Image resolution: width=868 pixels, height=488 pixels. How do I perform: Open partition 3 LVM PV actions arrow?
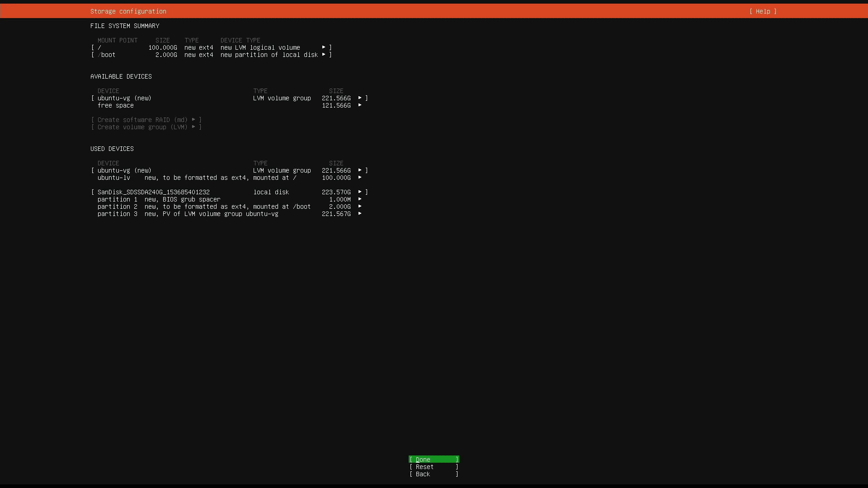tap(360, 214)
